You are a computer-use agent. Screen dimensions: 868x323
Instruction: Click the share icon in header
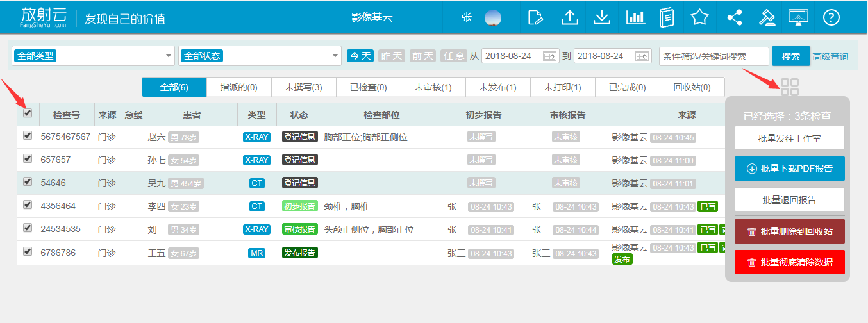(x=735, y=17)
